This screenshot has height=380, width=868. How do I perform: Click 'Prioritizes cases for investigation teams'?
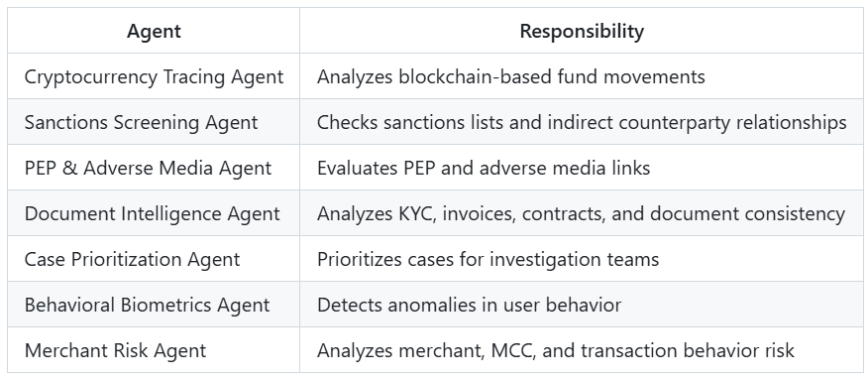(488, 259)
